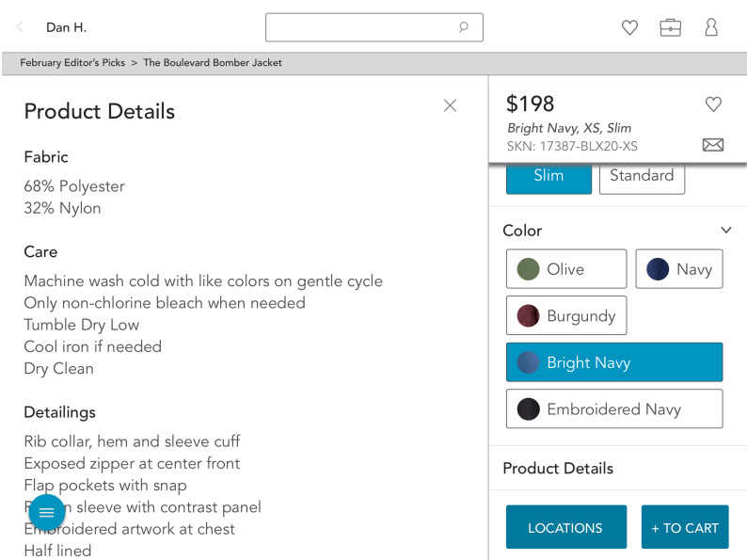The width and height of the screenshot is (747, 560).
Task: Close the Product Details panel
Action: pos(450,105)
